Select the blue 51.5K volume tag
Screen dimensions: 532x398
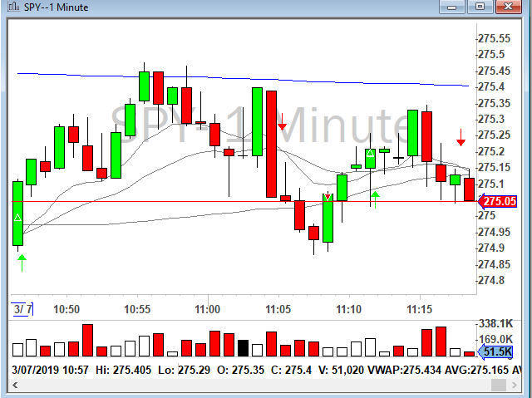pos(500,352)
